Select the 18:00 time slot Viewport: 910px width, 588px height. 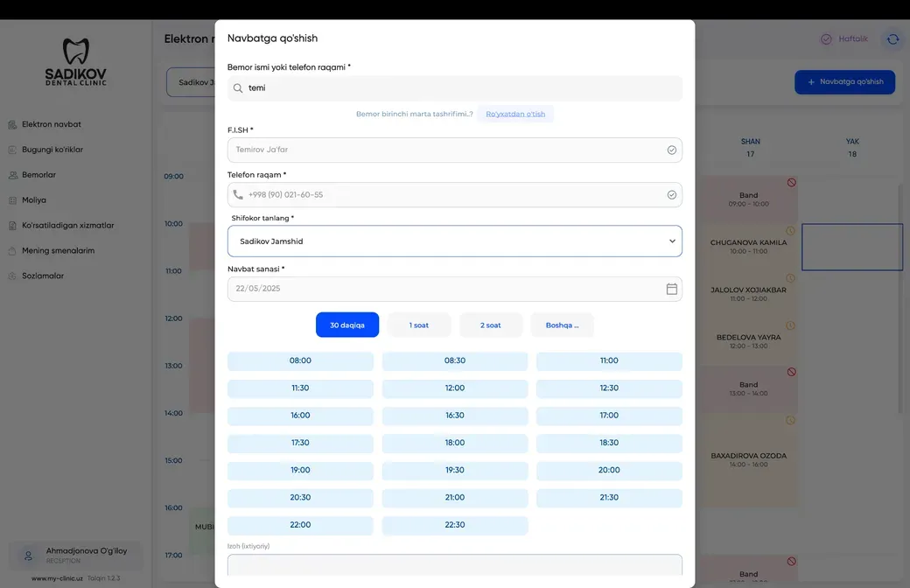point(454,443)
